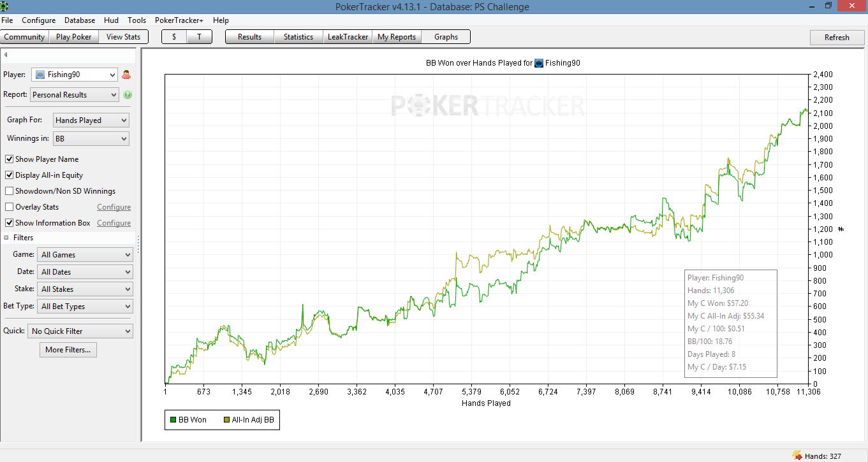868x462 pixels.
Task: Open the Help menu
Action: tap(221, 20)
